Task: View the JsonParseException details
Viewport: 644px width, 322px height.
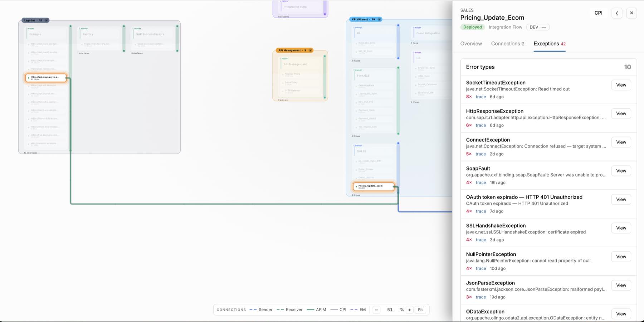Action: 621,285
